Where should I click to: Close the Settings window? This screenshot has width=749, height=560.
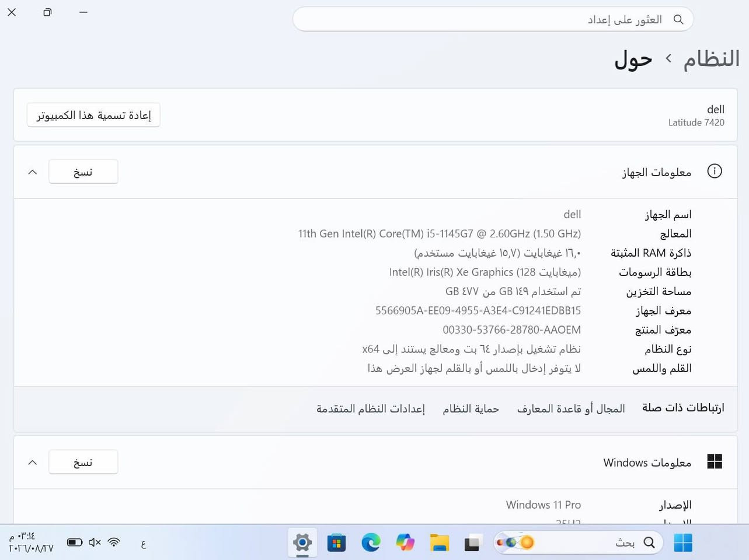click(12, 12)
